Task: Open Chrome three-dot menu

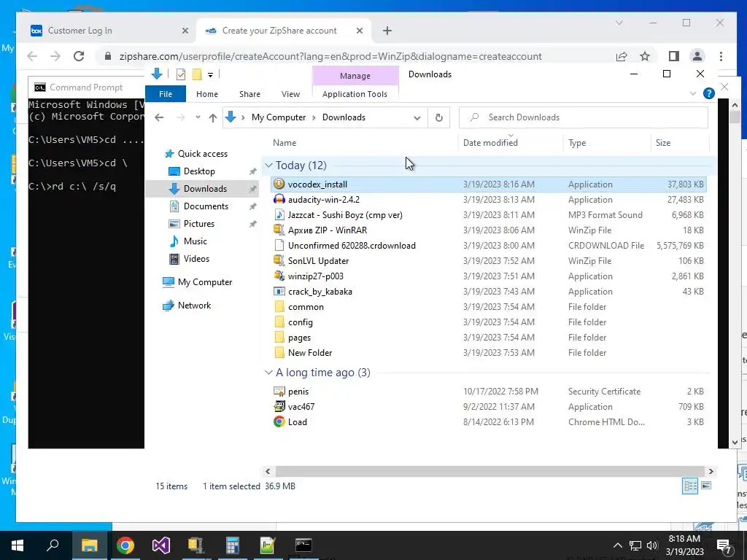Action: (x=721, y=56)
